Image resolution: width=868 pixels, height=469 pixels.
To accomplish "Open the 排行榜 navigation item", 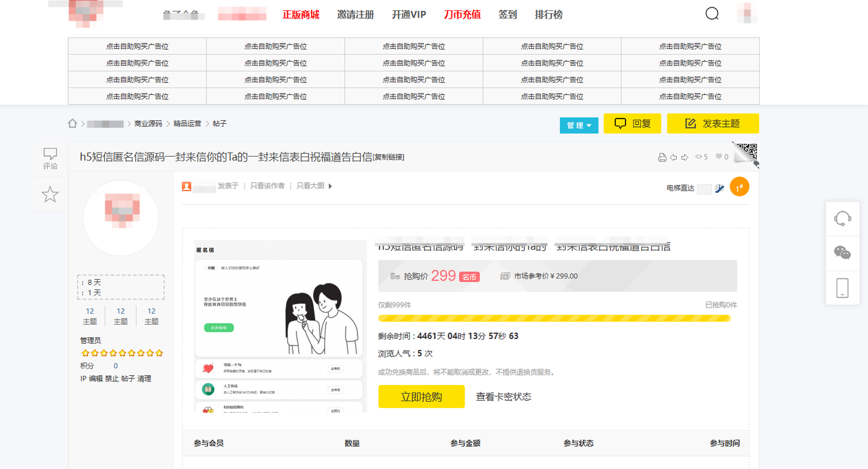I will coord(547,14).
